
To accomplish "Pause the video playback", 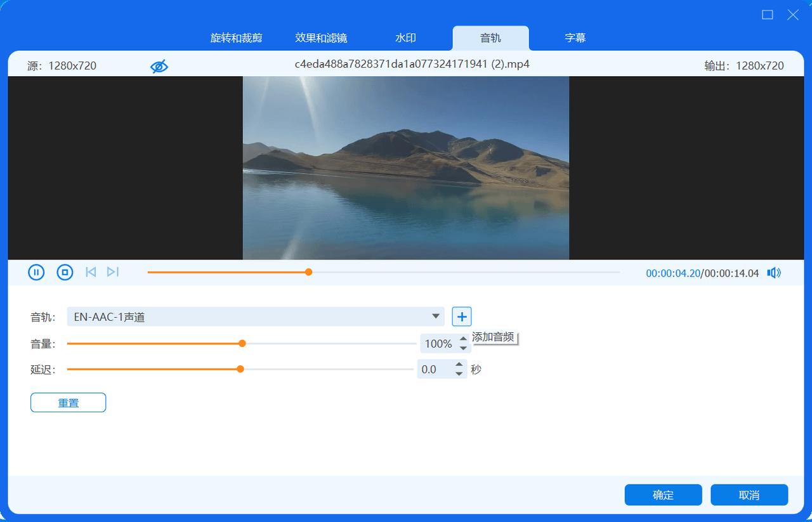I will (x=36, y=271).
